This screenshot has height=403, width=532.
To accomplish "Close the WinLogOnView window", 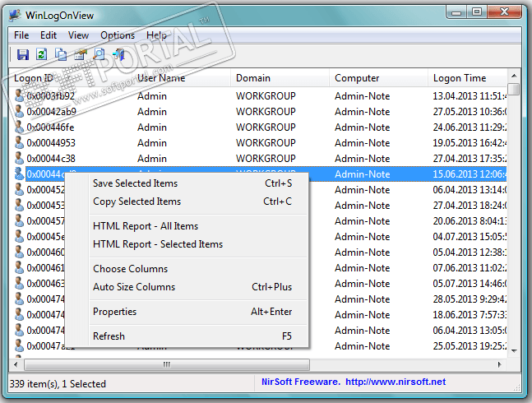I will point(504,12).
